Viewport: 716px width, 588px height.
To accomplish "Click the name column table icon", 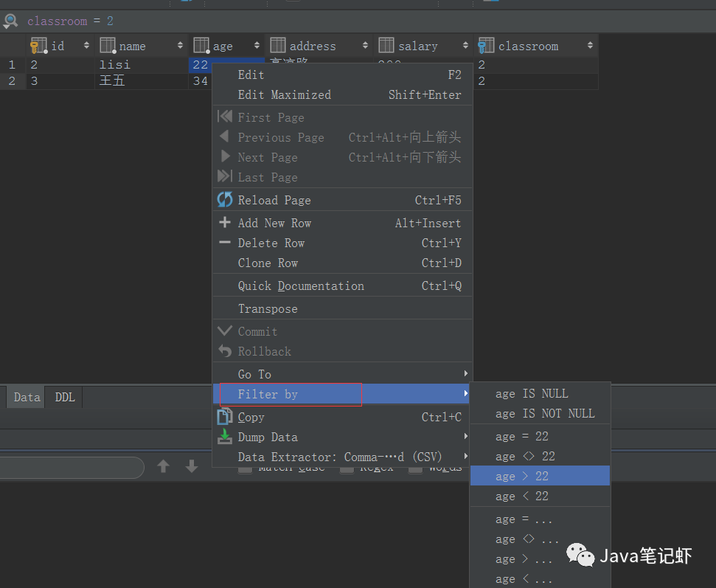I will (108, 46).
